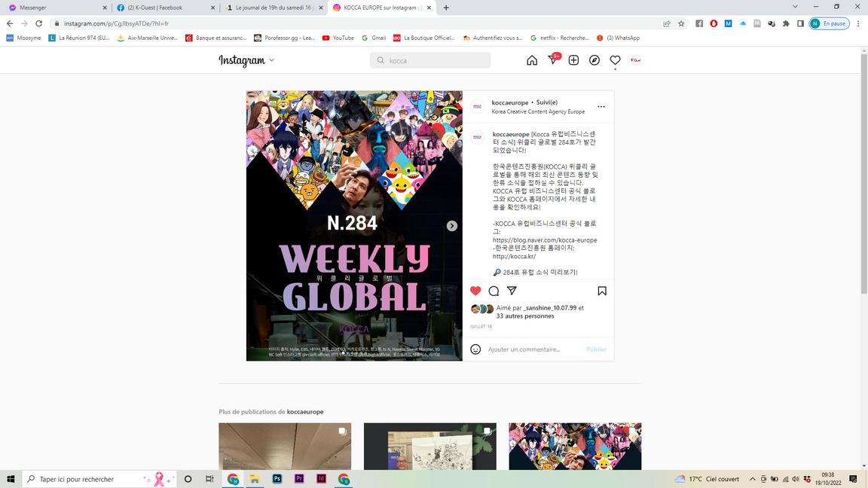The height and width of the screenshot is (488, 868).
Task: Launch Premiere Pro from the taskbar
Action: (x=299, y=479)
